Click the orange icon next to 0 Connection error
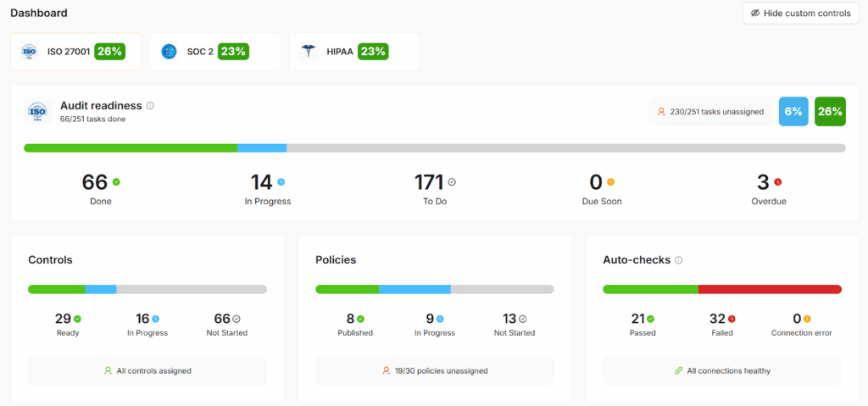This screenshot has height=406, width=868. [x=807, y=319]
